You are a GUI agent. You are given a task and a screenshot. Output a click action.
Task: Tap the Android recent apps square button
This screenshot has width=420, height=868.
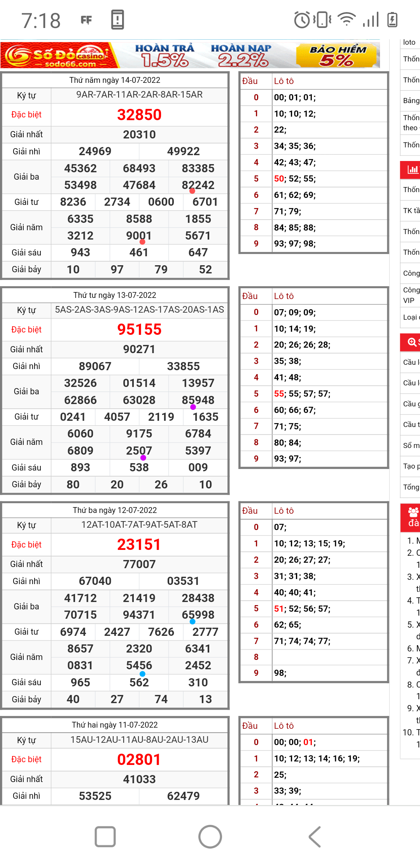tap(105, 836)
